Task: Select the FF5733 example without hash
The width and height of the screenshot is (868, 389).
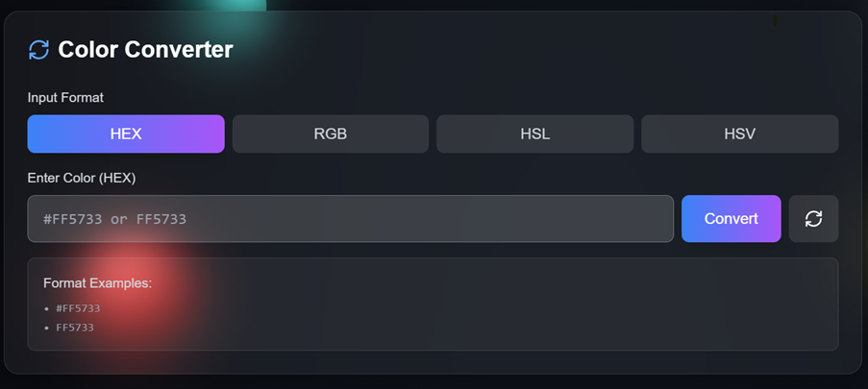Action: pos(75,328)
